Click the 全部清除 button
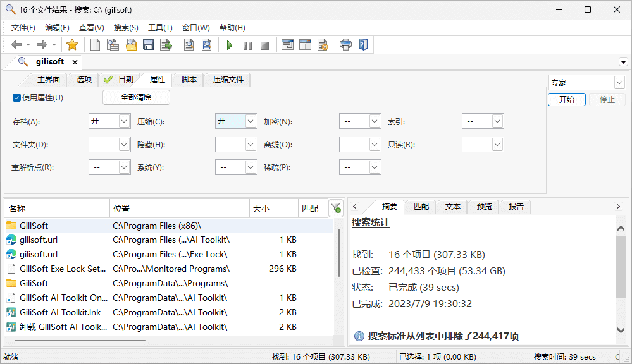Screen dimensions: 632x364 [x=136, y=97]
